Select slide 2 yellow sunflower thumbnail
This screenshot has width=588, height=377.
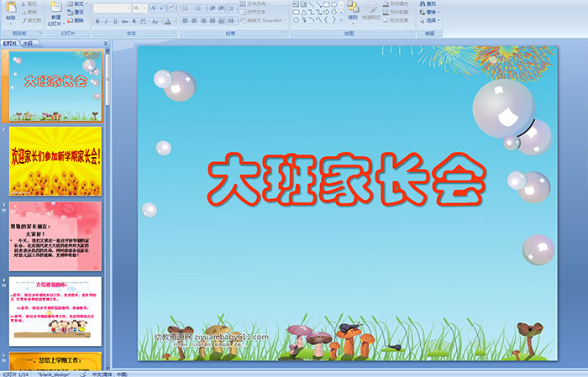(x=55, y=161)
